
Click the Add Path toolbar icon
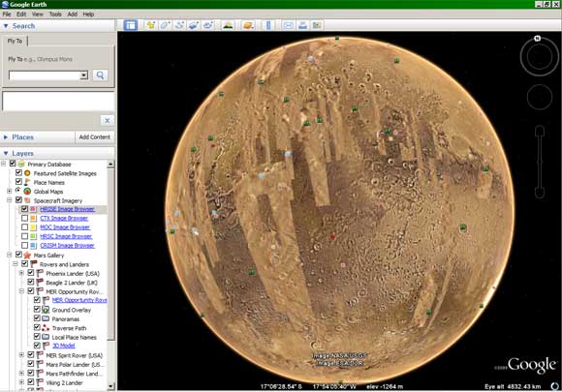(x=179, y=25)
